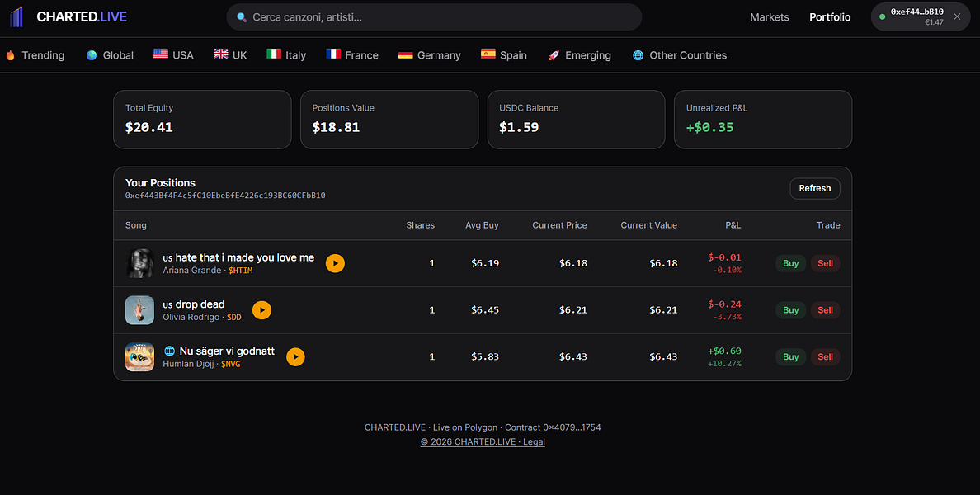
Task: Sell the Humlan Djojj $NVG position
Action: coord(825,357)
